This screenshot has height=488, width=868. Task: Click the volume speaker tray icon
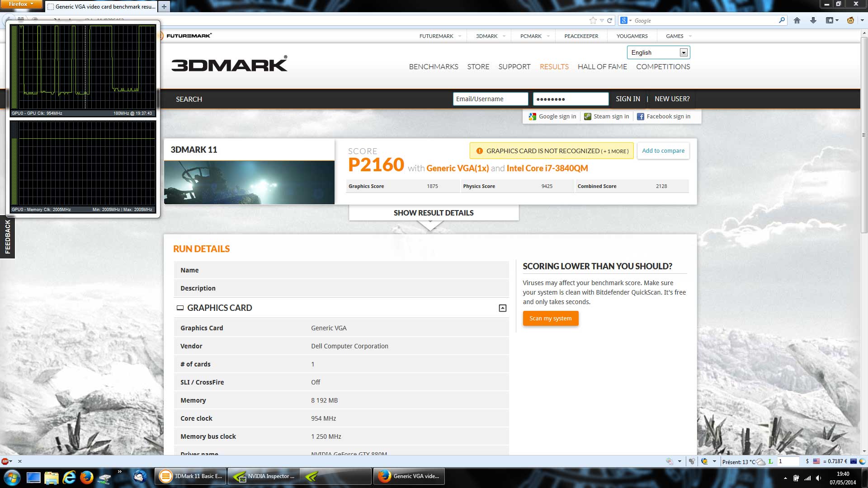(x=819, y=478)
